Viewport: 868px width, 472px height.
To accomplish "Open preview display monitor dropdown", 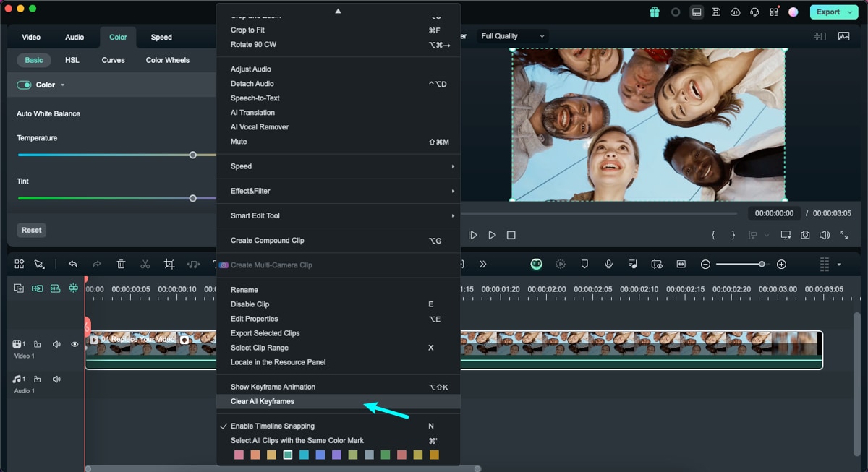I will coord(786,235).
